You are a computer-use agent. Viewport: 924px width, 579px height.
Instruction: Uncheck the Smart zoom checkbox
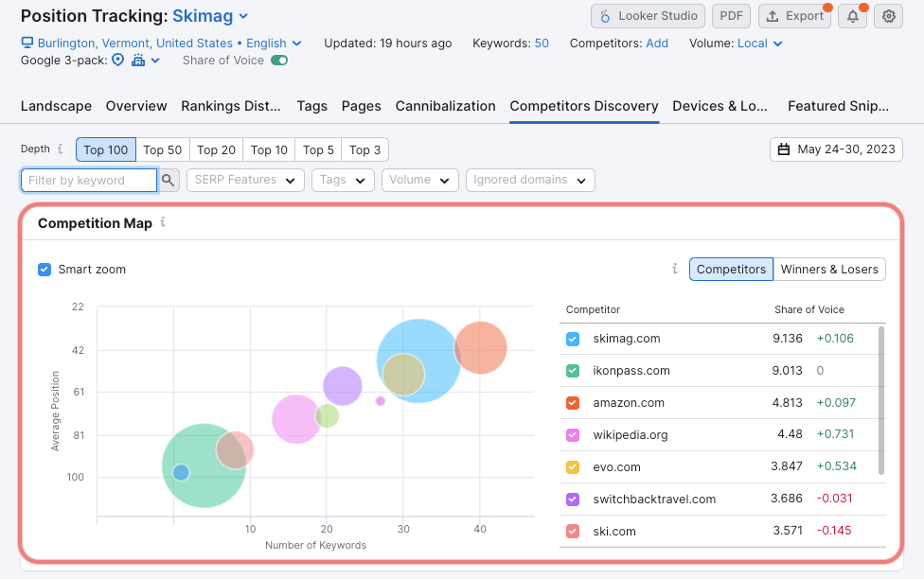click(44, 270)
